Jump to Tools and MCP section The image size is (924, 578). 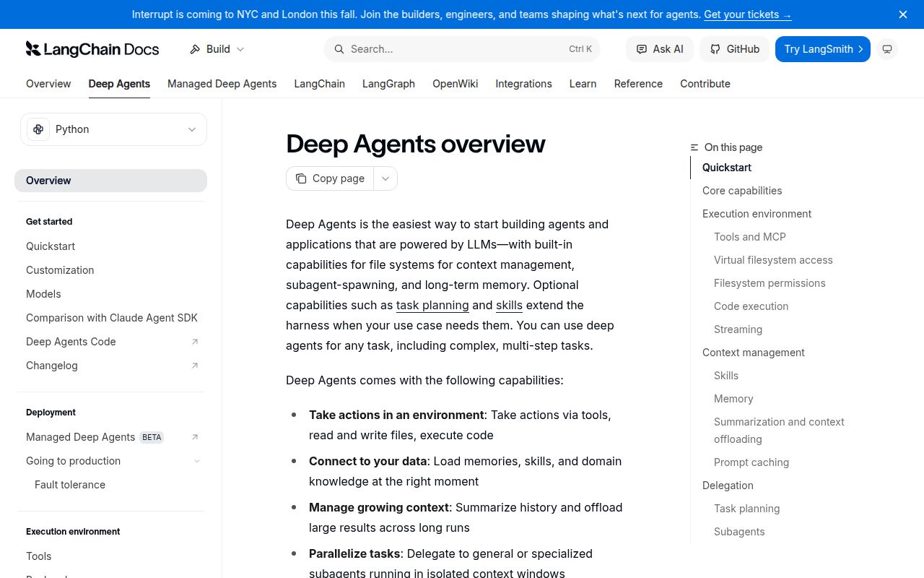coord(750,237)
